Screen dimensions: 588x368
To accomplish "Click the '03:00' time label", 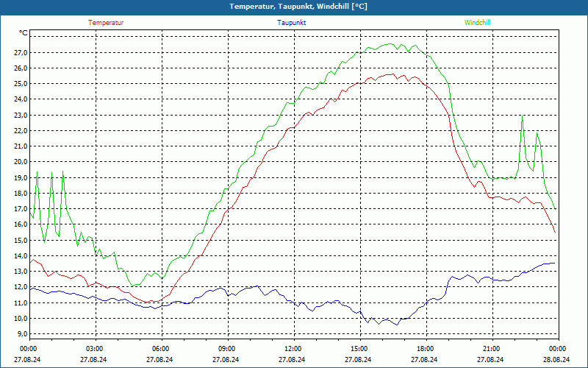I will 93,349.
